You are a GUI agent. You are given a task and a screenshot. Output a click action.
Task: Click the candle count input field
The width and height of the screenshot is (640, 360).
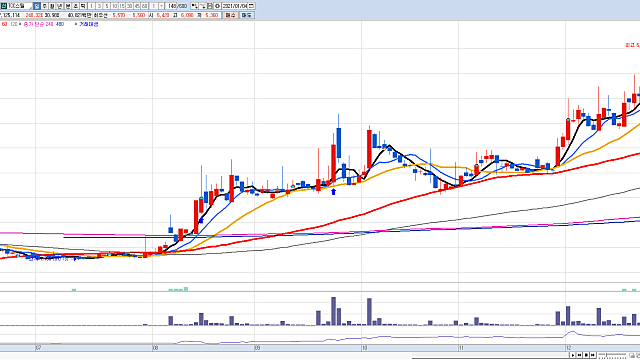point(171,6)
